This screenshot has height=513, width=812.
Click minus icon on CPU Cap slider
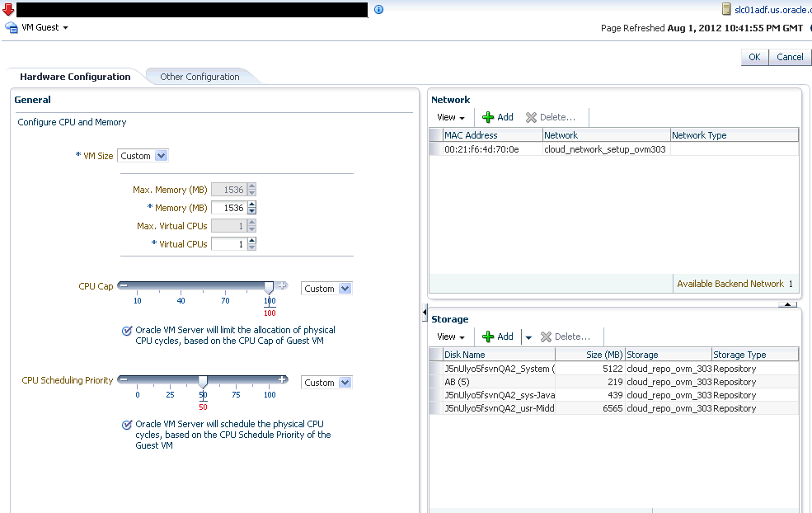pyautogui.click(x=124, y=285)
